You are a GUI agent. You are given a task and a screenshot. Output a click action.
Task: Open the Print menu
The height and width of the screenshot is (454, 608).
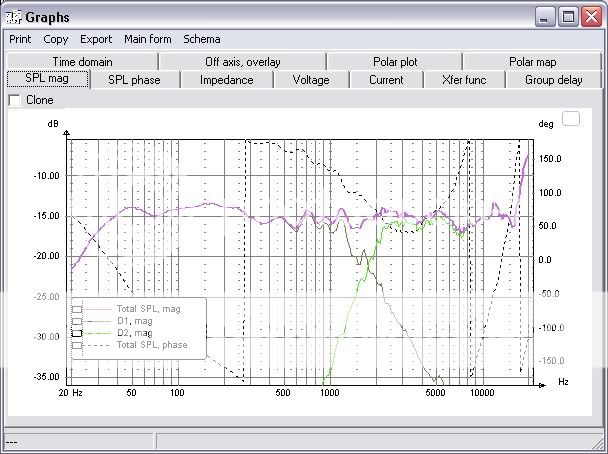click(20, 39)
